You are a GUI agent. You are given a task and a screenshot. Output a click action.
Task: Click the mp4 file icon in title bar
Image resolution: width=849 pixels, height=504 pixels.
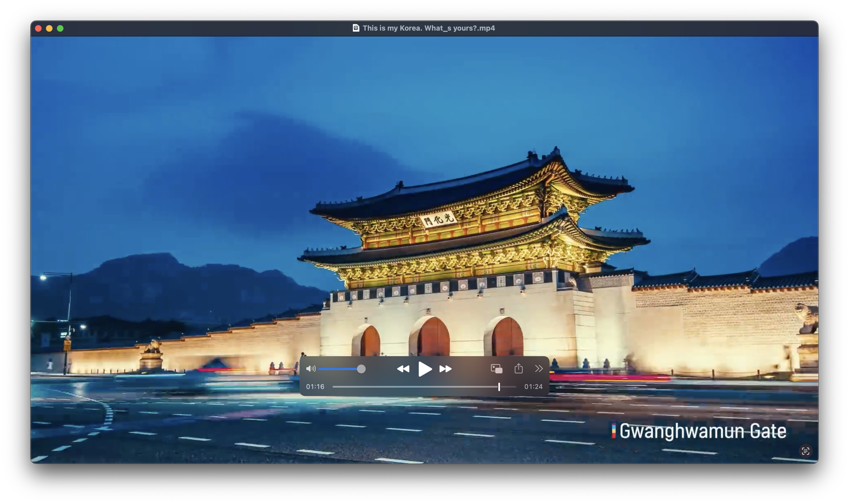point(356,28)
